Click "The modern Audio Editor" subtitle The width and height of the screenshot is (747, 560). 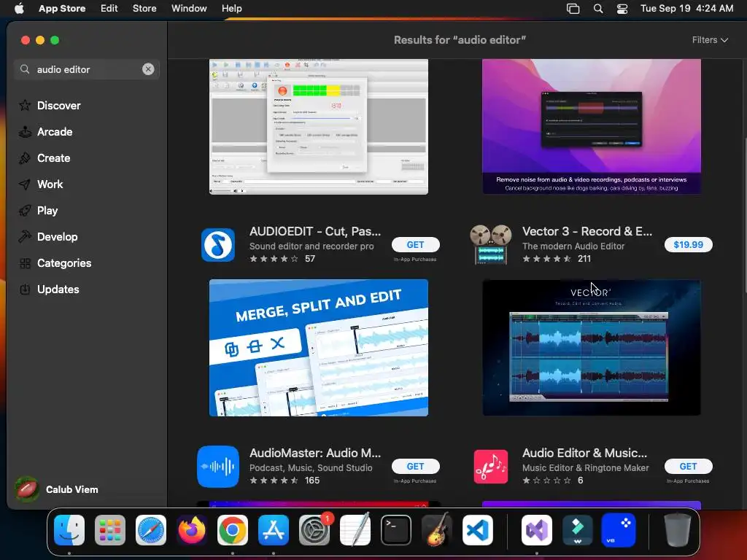(x=573, y=246)
